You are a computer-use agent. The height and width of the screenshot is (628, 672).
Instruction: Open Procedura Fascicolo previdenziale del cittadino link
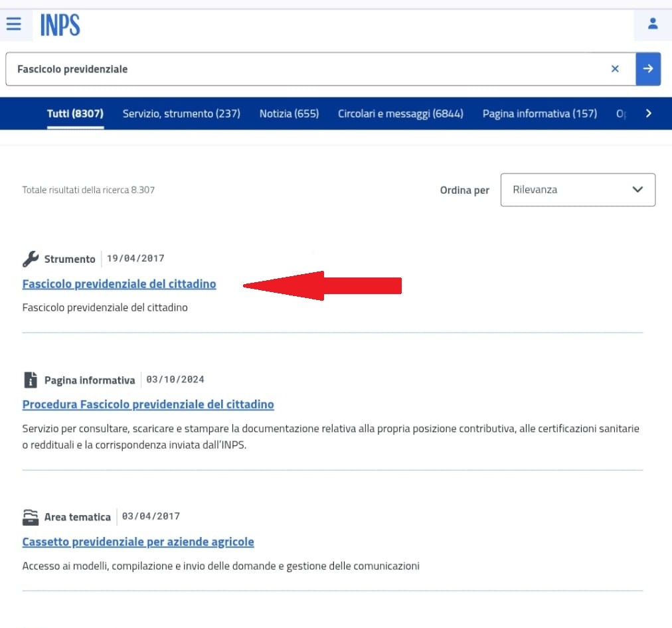pos(148,404)
